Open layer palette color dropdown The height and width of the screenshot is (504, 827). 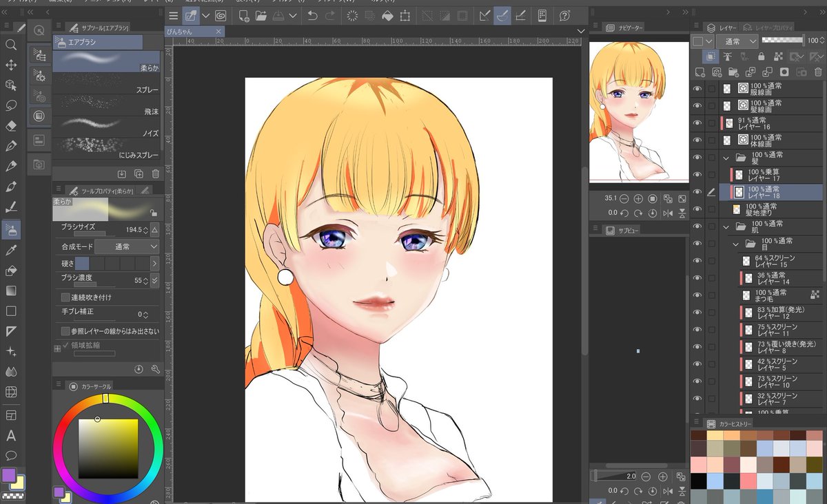703,41
